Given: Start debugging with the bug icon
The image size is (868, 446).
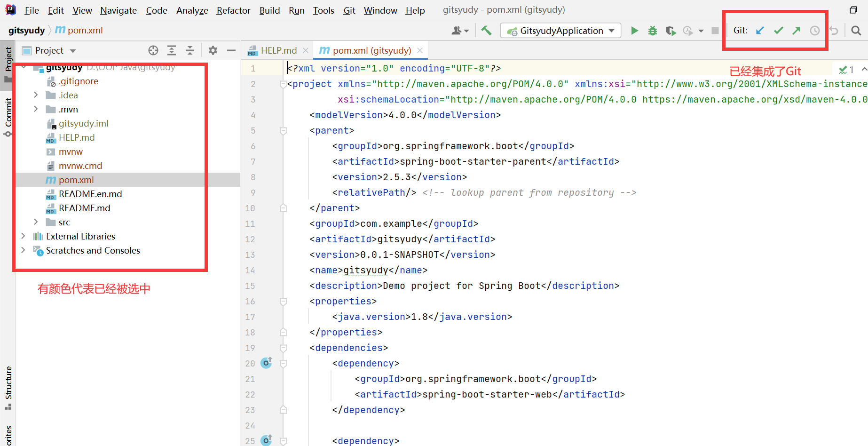Looking at the screenshot, I should [x=653, y=31].
